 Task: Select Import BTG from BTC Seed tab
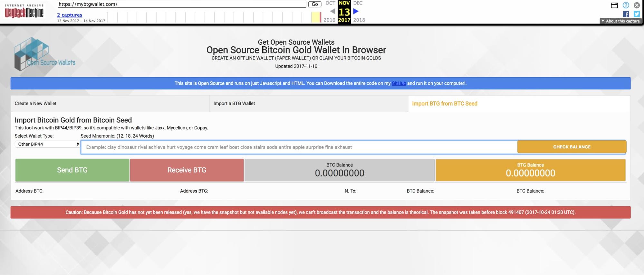445,104
